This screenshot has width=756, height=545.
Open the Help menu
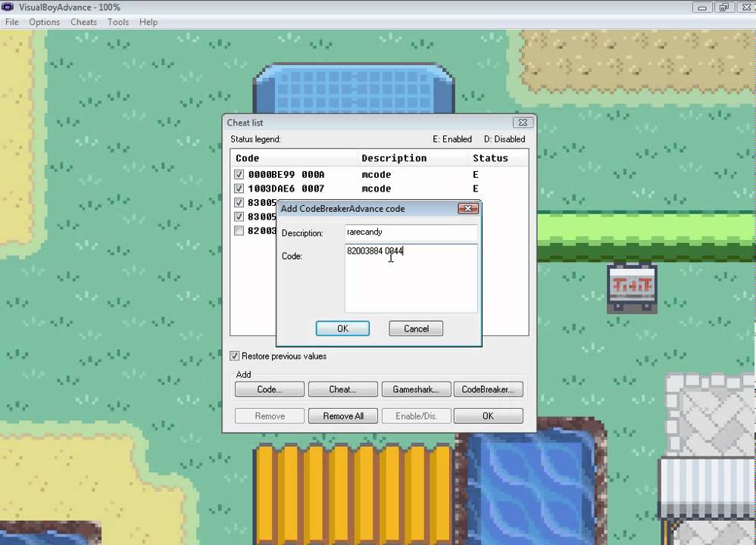tap(148, 22)
